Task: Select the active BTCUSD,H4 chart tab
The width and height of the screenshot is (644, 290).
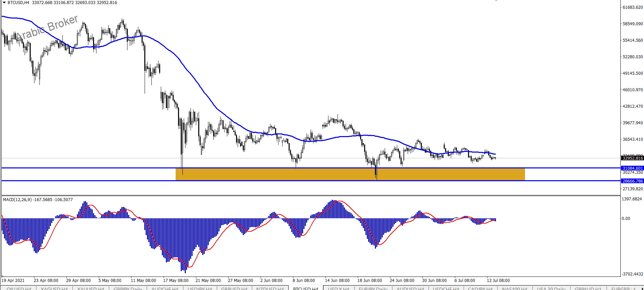Action: pos(305,288)
